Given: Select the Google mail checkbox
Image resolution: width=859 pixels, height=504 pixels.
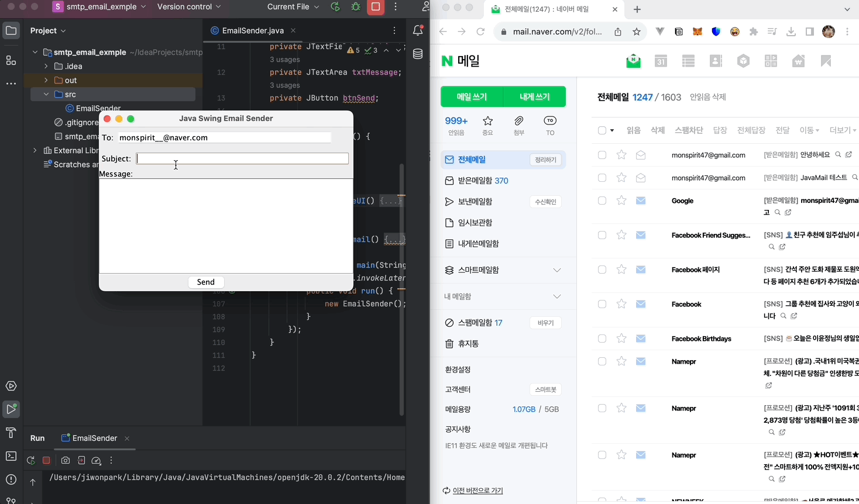Looking at the screenshot, I should 602,201.
